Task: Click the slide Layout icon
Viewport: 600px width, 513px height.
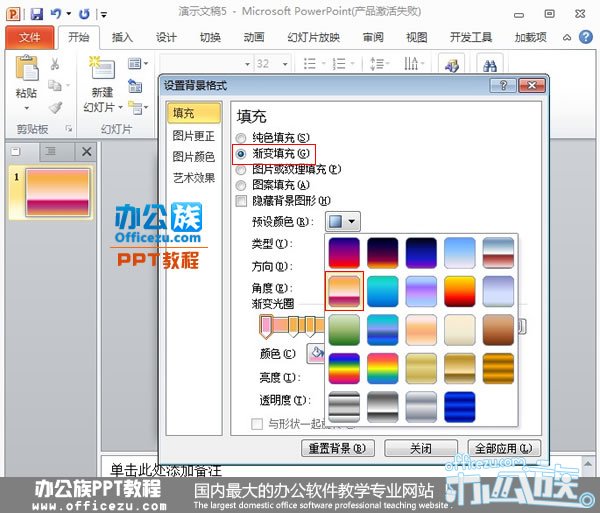Action: (x=134, y=64)
